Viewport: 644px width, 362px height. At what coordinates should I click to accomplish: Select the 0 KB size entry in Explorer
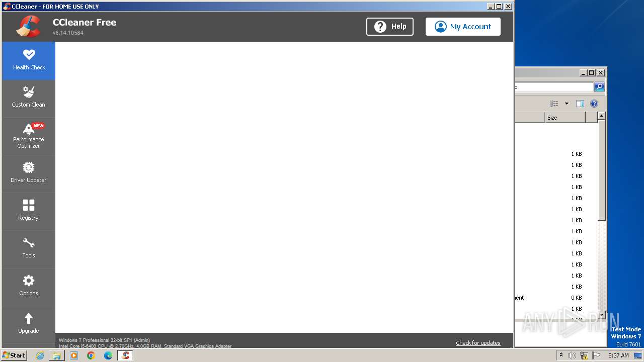576,298
